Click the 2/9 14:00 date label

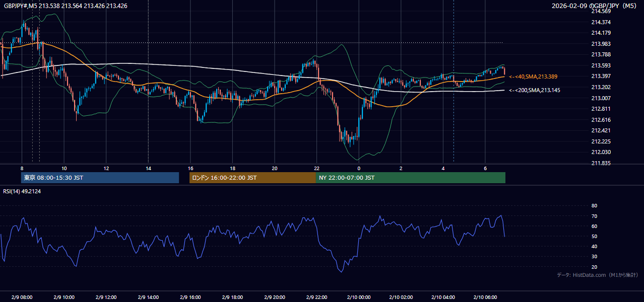(148, 297)
